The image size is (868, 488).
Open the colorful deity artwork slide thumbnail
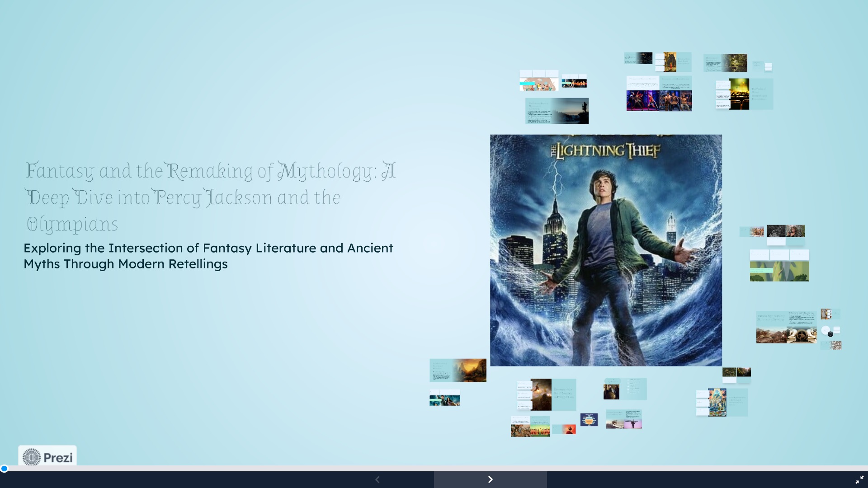click(x=717, y=402)
